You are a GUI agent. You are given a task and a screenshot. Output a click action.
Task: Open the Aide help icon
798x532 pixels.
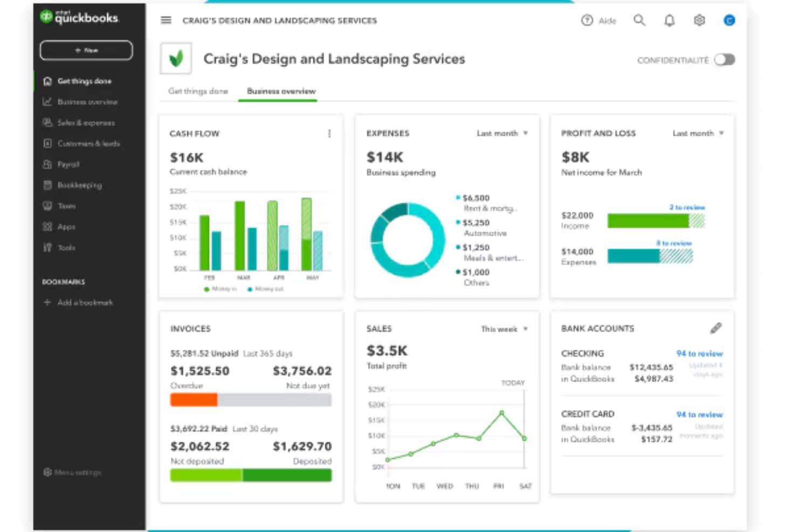[x=587, y=20]
